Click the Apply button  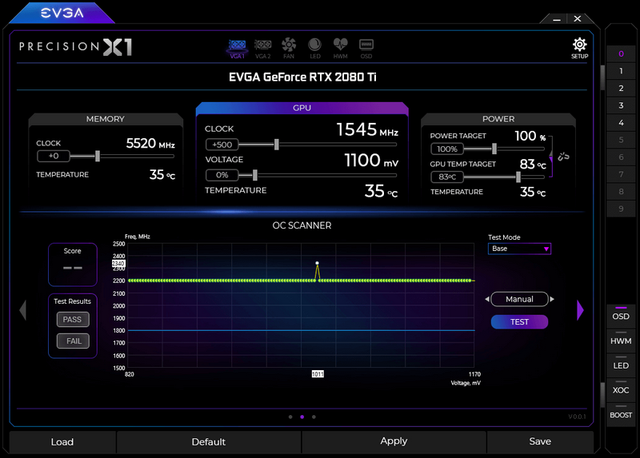(394, 442)
